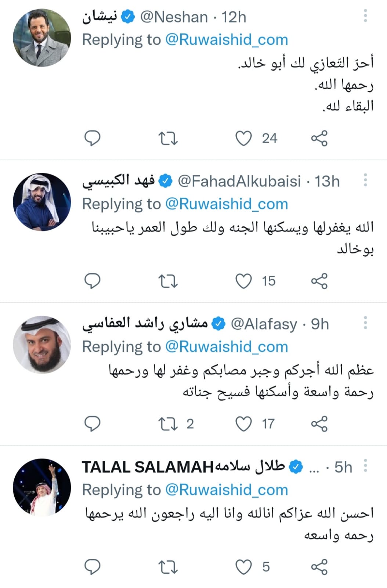387x588 pixels.
Task: Reply to Fahad Alkubaisi's tweet
Action: click(92, 281)
